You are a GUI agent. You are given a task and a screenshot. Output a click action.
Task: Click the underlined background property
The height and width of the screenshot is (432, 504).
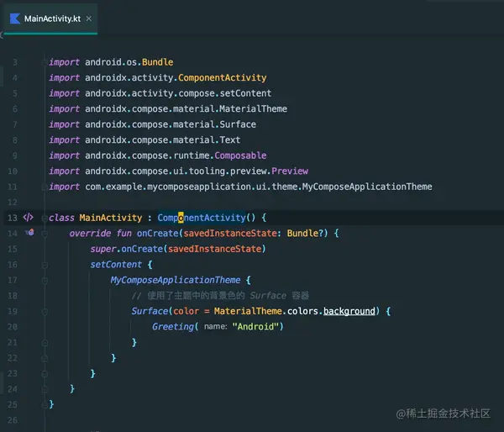coord(349,311)
